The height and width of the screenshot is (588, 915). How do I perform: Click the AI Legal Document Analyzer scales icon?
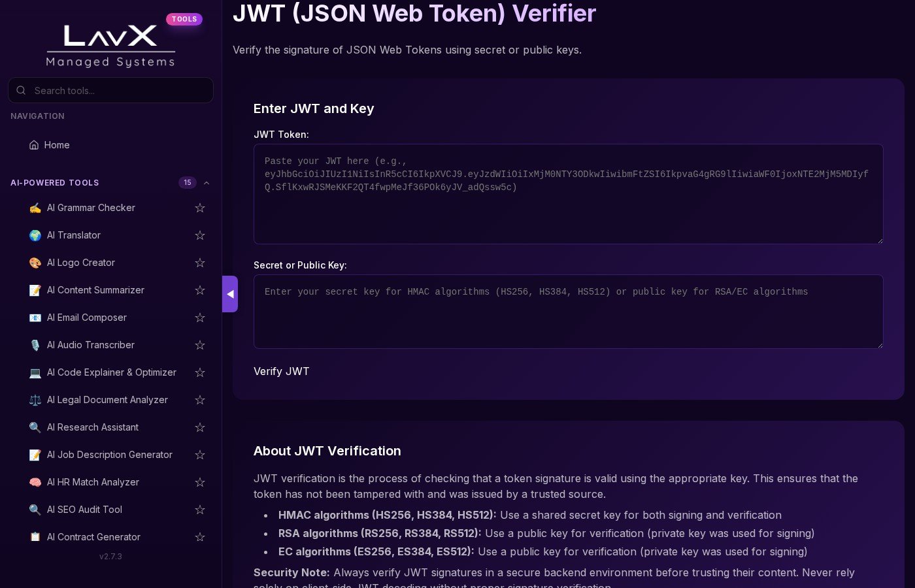click(x=35, y=400)
